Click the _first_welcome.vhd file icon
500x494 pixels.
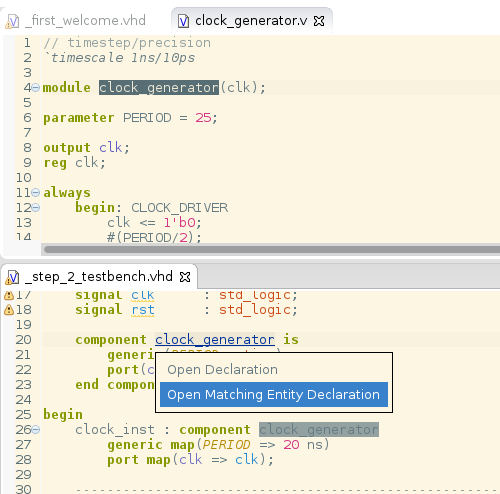(x=12, y=22)
